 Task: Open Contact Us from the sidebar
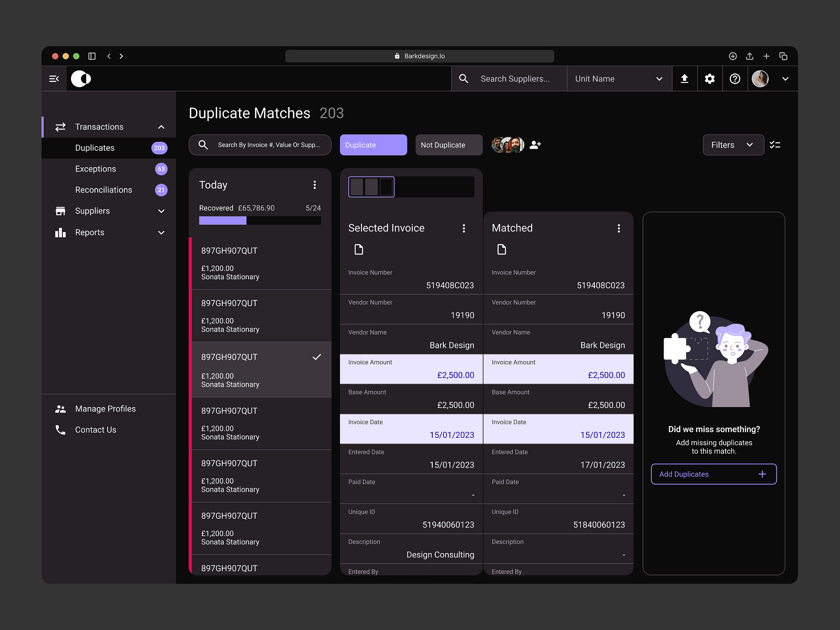pos(95,430)
